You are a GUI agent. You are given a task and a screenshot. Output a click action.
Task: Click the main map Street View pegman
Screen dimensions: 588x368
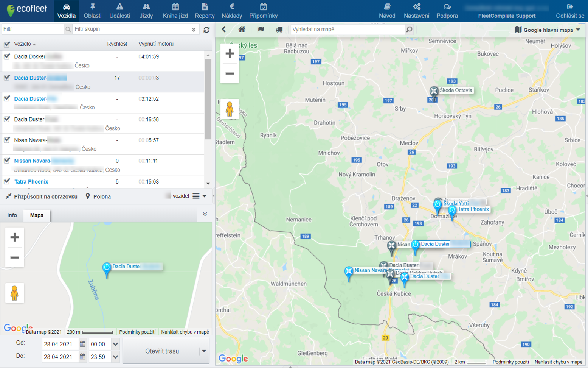point(230,109)
